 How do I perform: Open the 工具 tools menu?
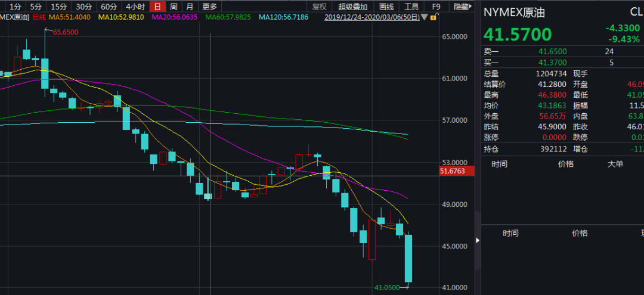pos(411,7)
